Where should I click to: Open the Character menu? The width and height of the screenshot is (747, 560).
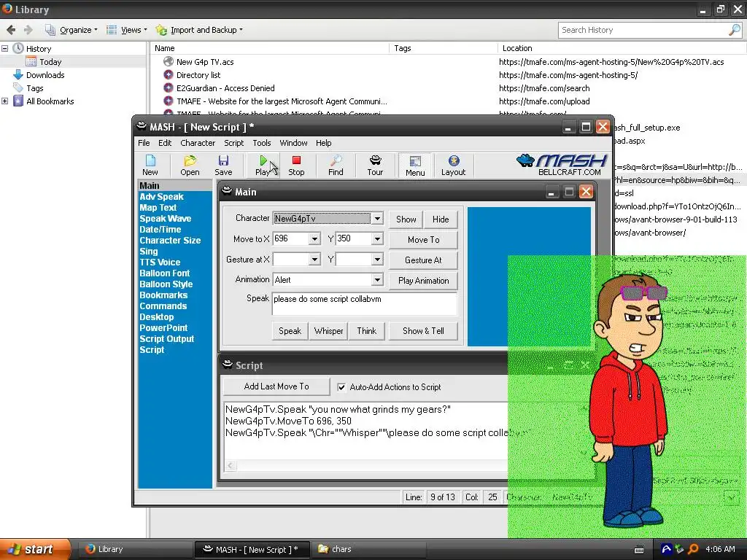click(198, 143)
